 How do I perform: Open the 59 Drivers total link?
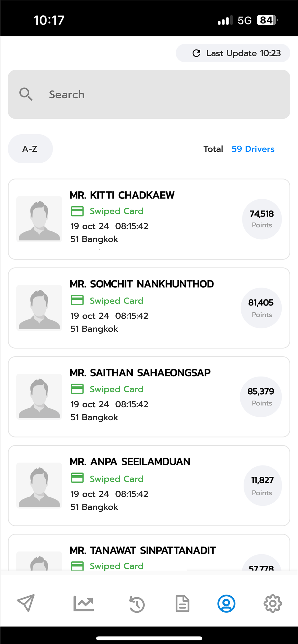click(x=253, y=149)
